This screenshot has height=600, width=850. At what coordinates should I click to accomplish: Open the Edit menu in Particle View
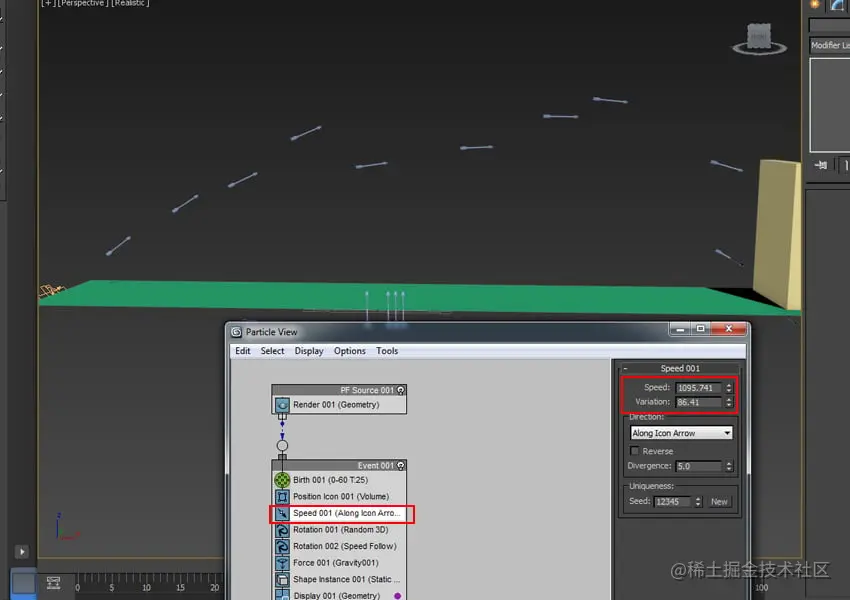[243, 351]
